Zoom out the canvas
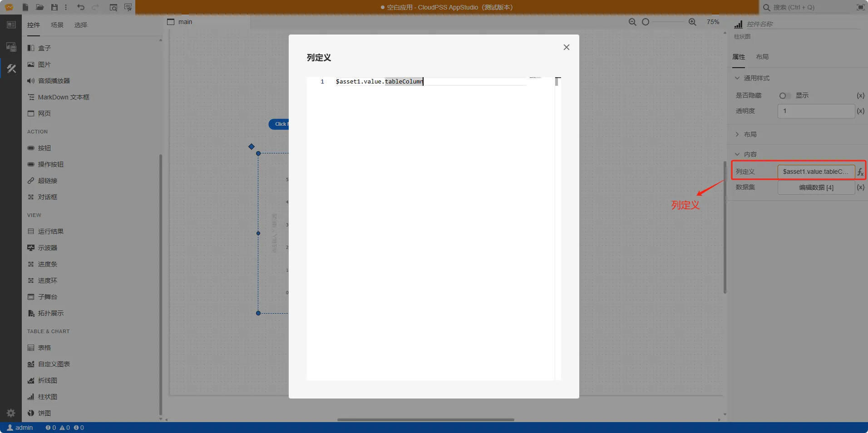 632,22
